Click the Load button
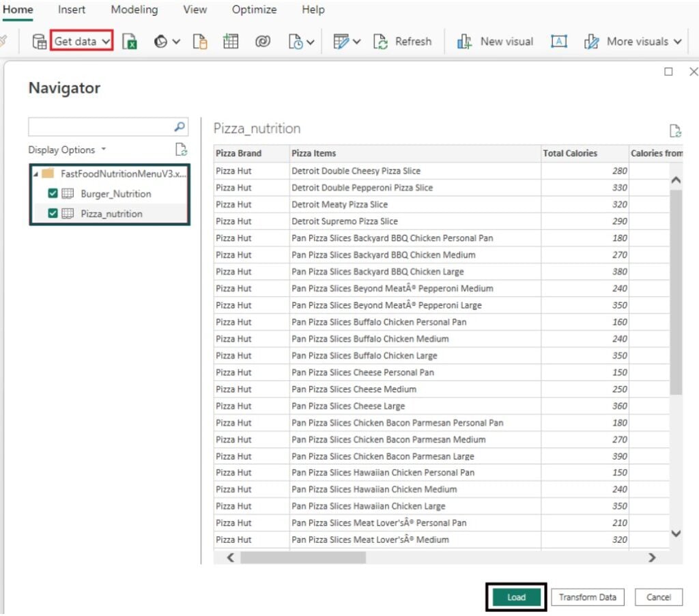This screenshot has width=699, height=616. point(516,598)
